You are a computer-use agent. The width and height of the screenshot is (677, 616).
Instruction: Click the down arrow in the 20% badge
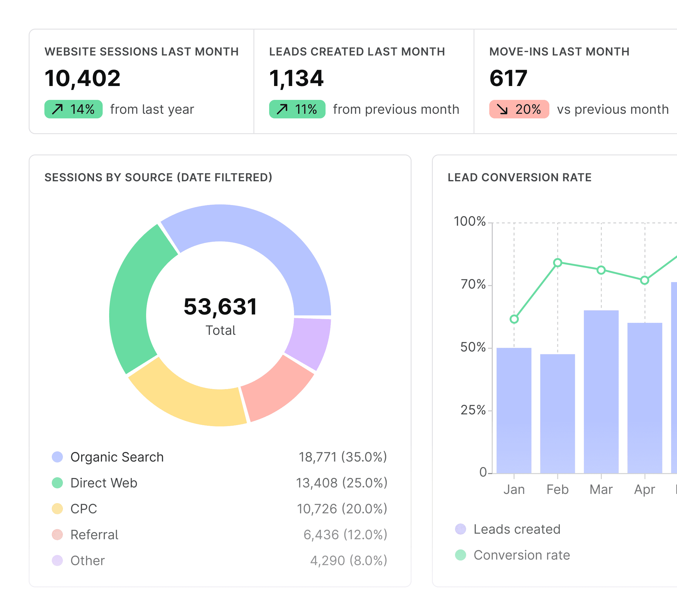coord(503,109)
